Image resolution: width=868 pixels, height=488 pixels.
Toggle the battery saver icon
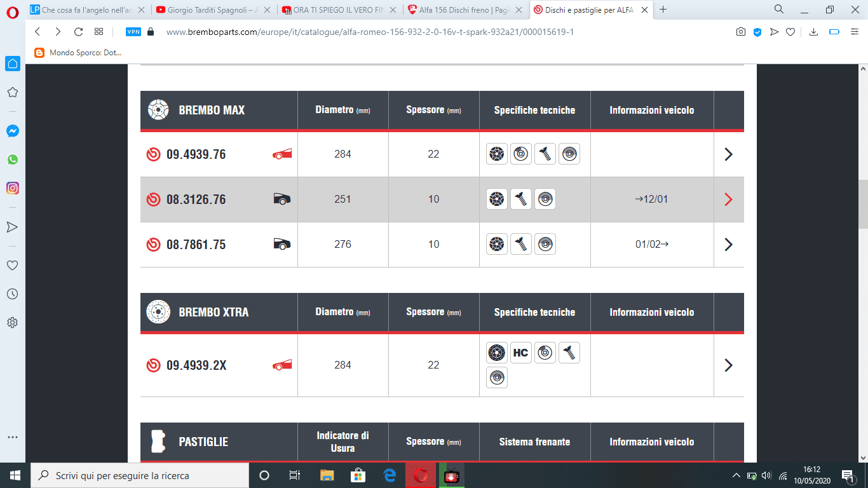point(834,32)
